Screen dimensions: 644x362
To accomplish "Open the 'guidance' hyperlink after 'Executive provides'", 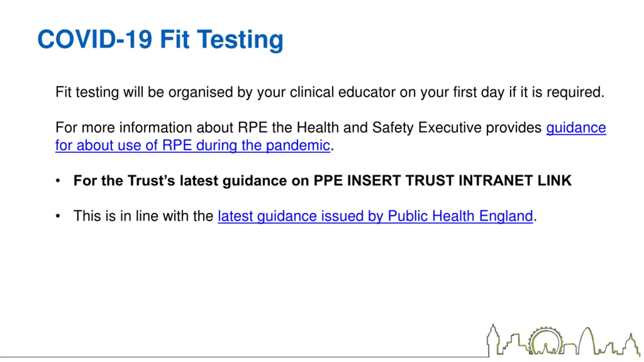I will tap(576, 127).
